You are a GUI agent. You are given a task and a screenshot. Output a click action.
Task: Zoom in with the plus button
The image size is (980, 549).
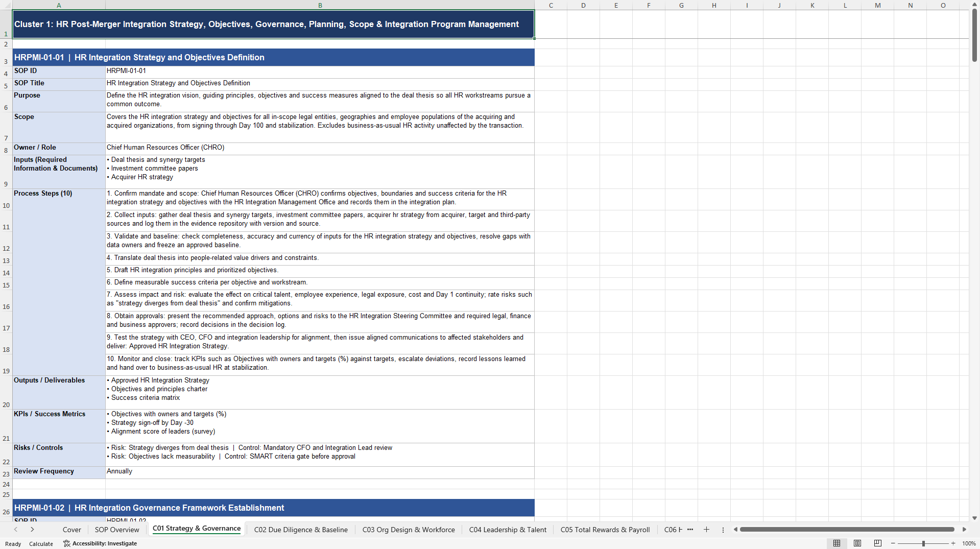click(x=953, y=543)
